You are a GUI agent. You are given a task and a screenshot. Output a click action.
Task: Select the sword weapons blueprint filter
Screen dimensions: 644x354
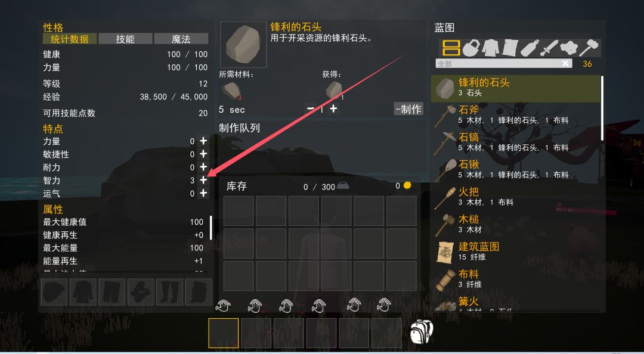548,48
